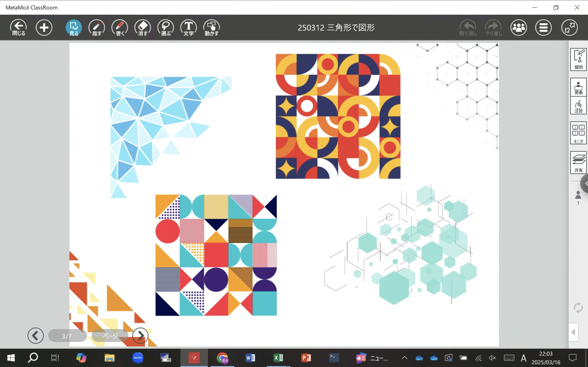Open the 発表 presentation mode
Viewport: 588px width, 367px height.
pyautogui.click(x=578, y=87)
